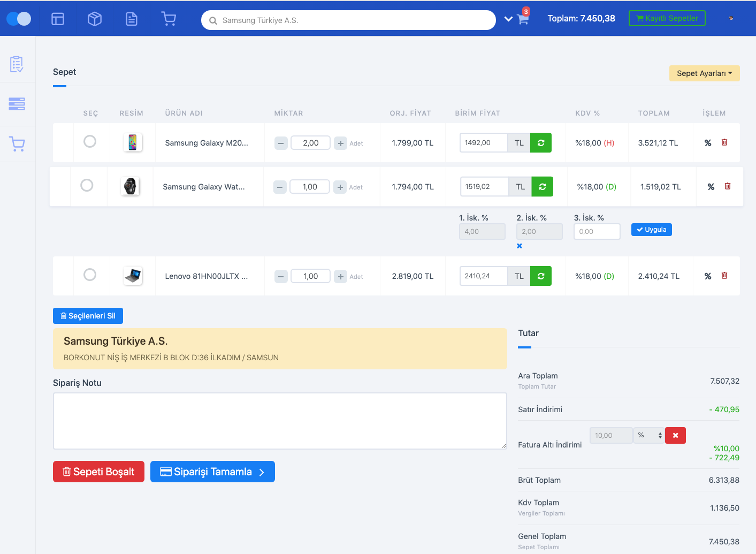
Task: Click unit price field showing 1492,00
Action: click(484, 143)
